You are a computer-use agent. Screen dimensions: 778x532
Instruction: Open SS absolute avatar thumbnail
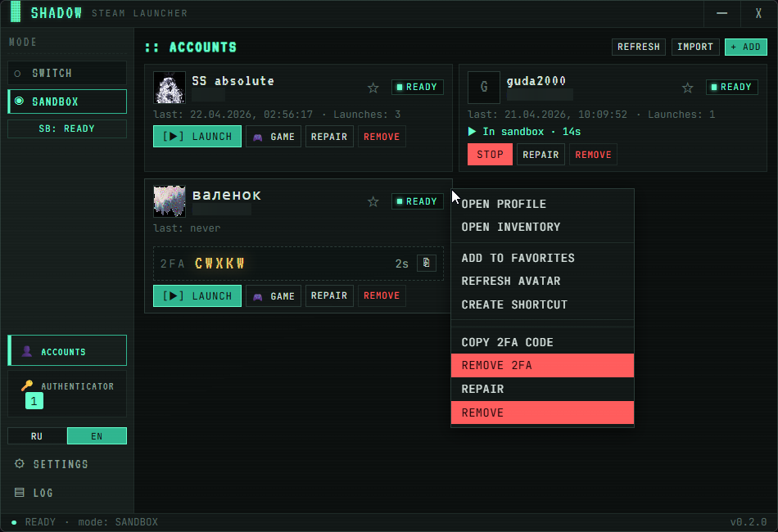(x=170, y=88)
